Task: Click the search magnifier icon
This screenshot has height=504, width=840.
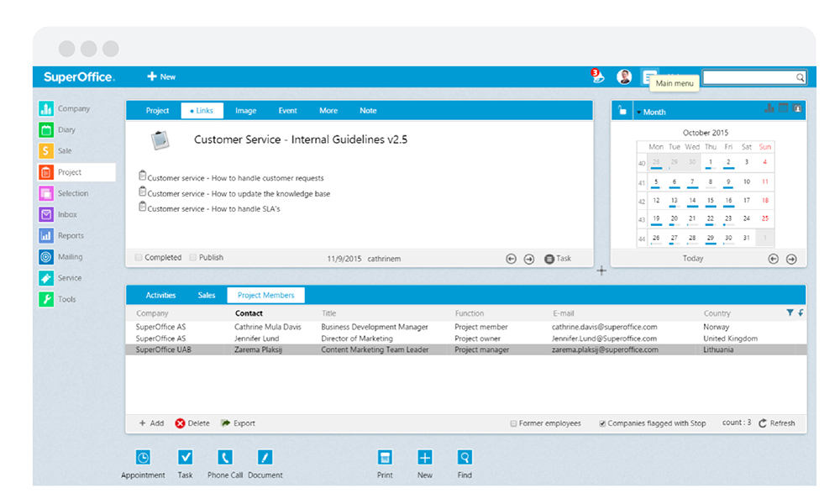Action: click(x=800, y=77)
